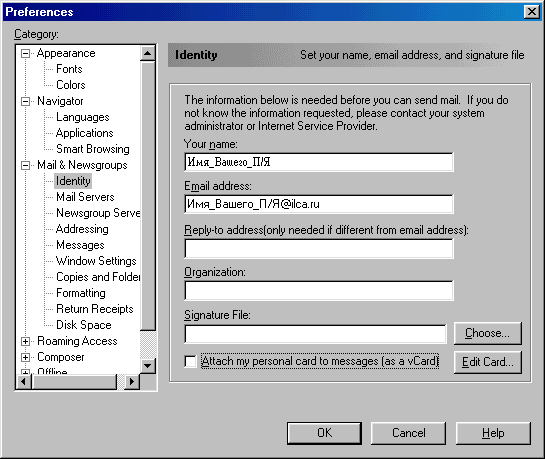Click the Choose signature file button
The width and height of the screenshot is (545, 459).
coord(488,333)
